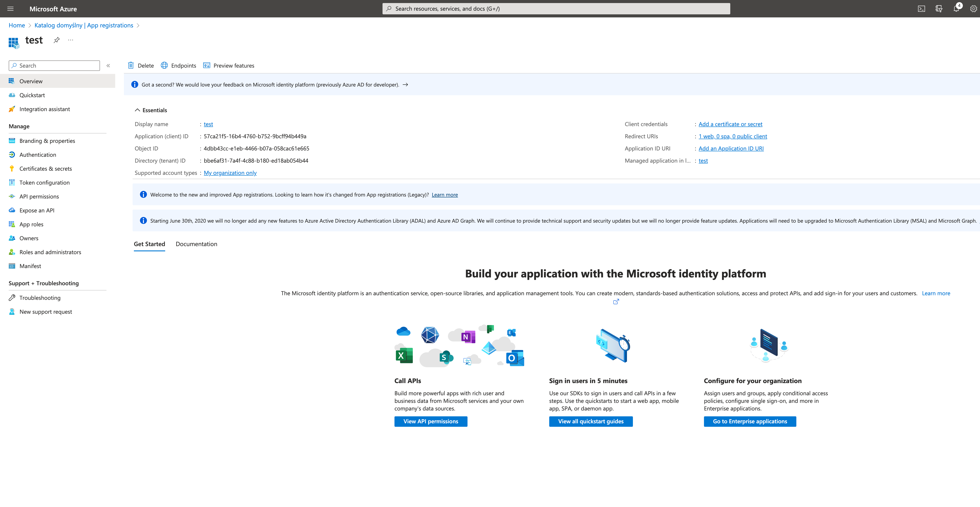Switch to the Get Started tab
980x507 pixels.
pos(150,244)
